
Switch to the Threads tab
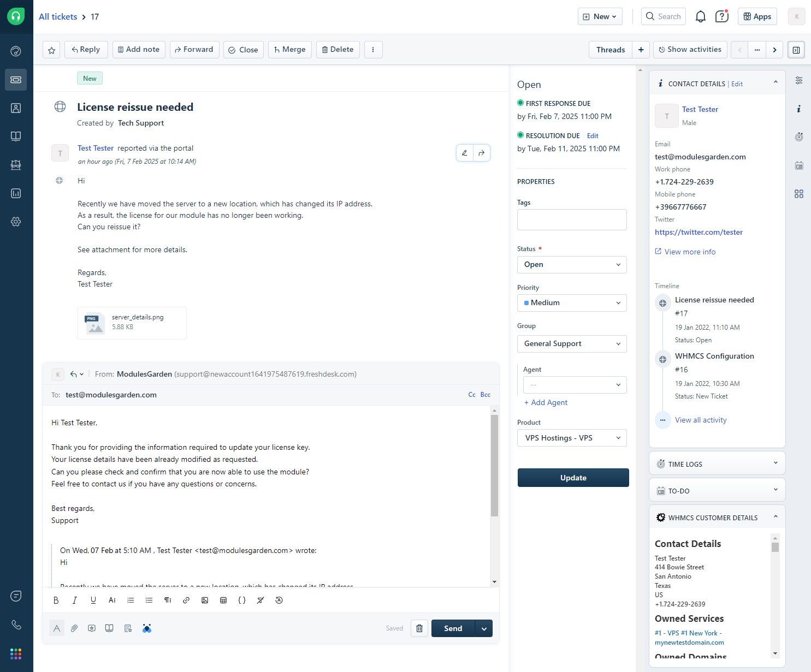click(610, 49)
